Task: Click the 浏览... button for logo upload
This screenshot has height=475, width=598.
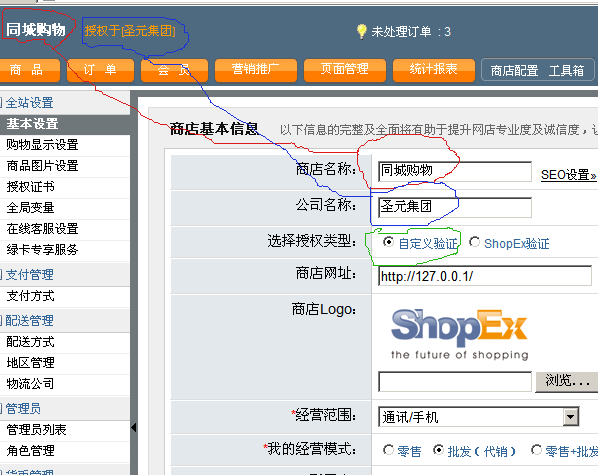Action: (567, 382)
